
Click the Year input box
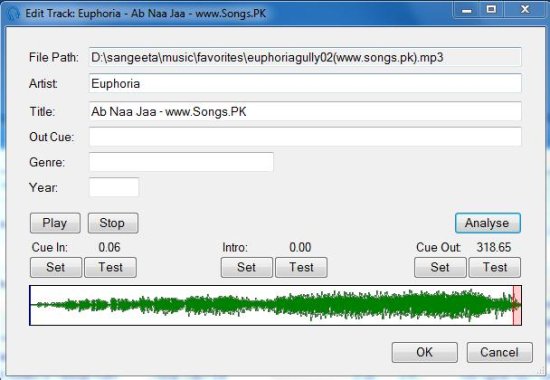point(114,187)
